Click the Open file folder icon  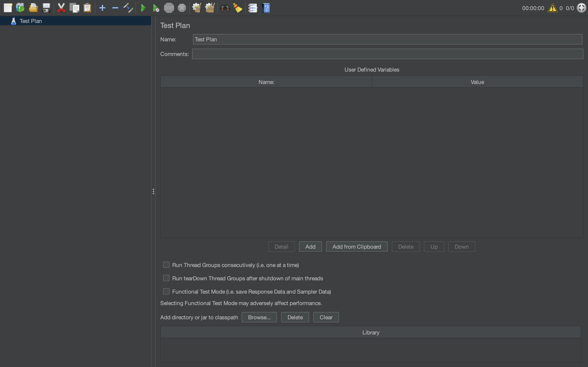pyautogui.click(x=33, y=8)
